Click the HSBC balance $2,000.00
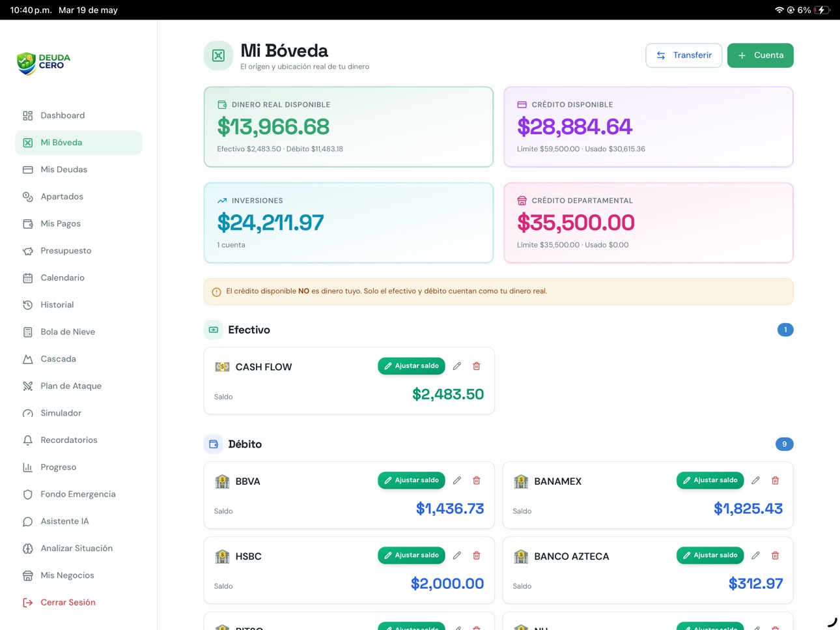 coord(447,584)
